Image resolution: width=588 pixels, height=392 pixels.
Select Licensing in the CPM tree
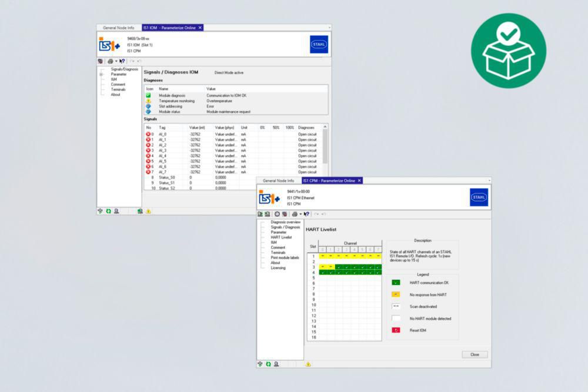pos(278,268)
